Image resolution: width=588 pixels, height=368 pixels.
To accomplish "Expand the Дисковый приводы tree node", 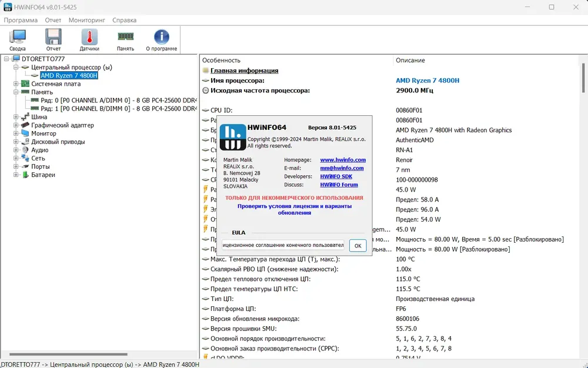I will (x=16, y=142).
